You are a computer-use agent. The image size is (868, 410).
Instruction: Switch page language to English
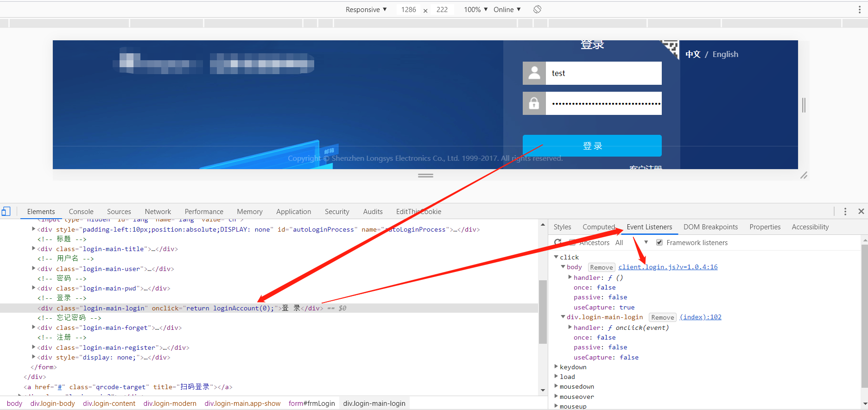click(x=725, y=54)
